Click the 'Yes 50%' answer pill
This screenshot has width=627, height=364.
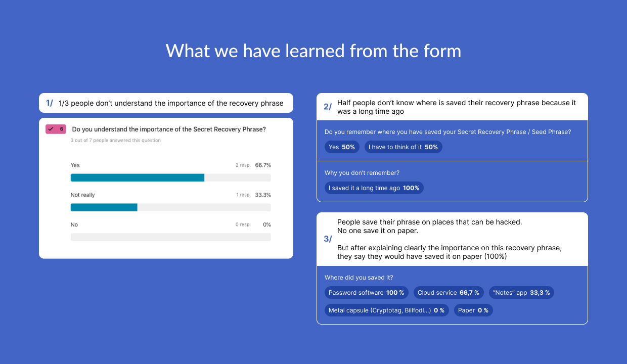pyautogui.click(x=342, y=147)
